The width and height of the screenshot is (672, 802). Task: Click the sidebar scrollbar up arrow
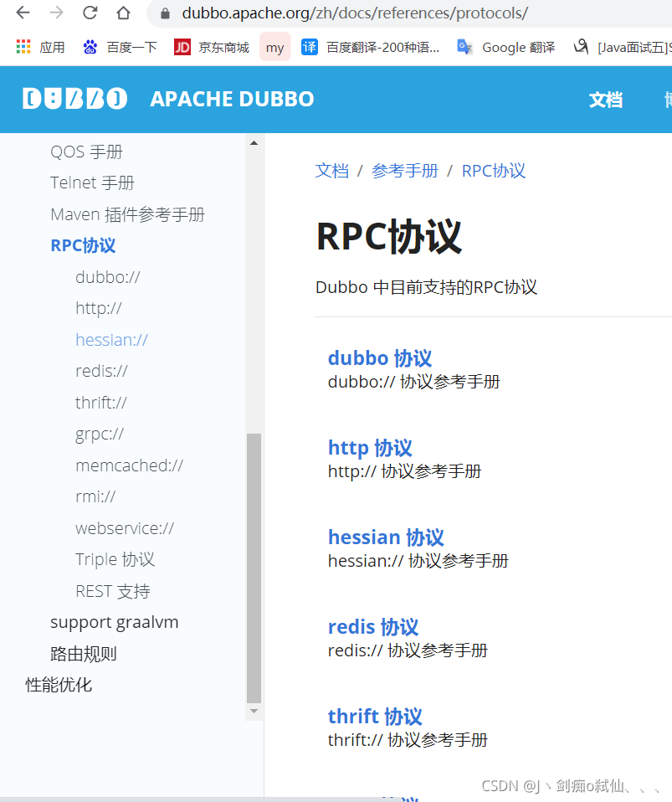[254, 143]
